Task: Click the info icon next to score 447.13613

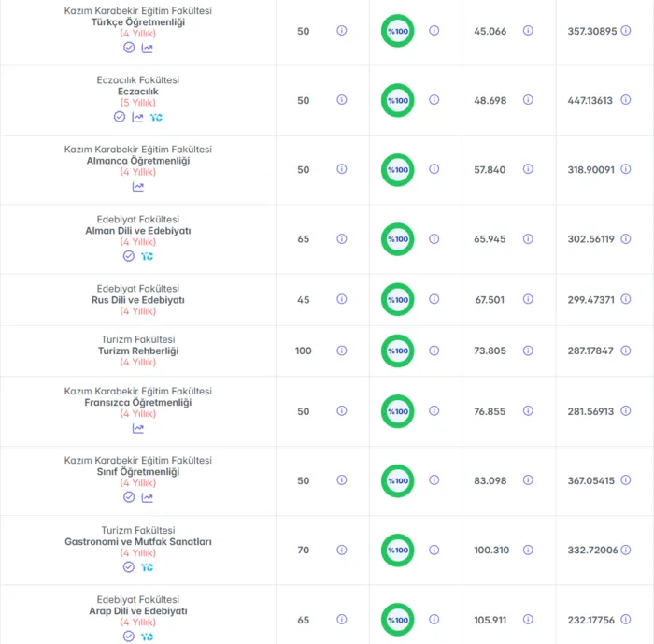Action: pos(625,100)
